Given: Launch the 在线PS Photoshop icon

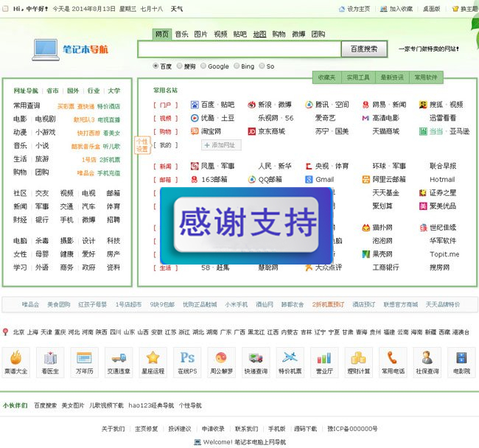Looking at the screenshot, I should pos(187,363).
